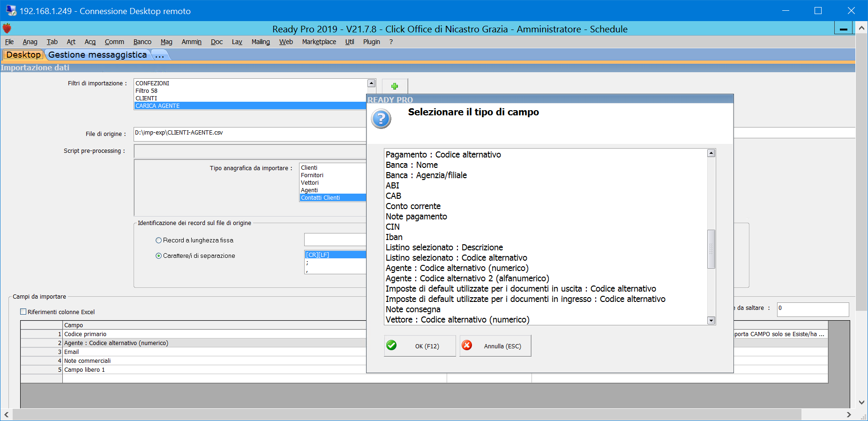This screenshot has width=868, height=421.
Task: Click the Campo column header
Action: (214, 325)
